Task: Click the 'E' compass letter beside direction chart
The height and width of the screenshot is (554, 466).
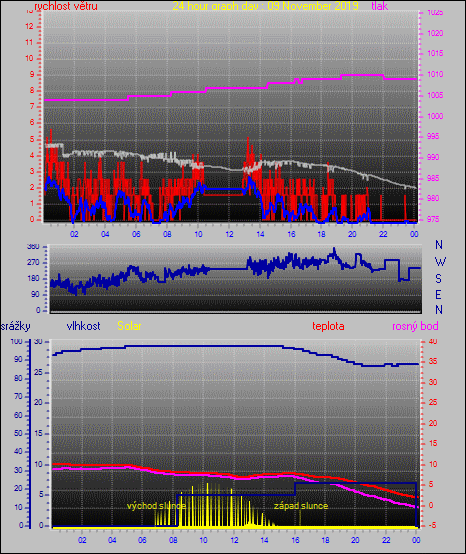Action: (438, 295)
